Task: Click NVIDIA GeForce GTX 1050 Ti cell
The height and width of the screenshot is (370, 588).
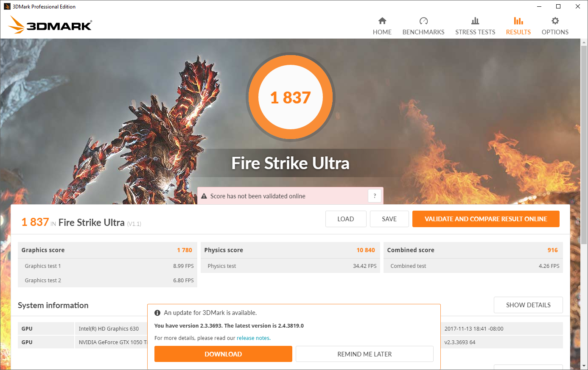Action: click(111, 342)
